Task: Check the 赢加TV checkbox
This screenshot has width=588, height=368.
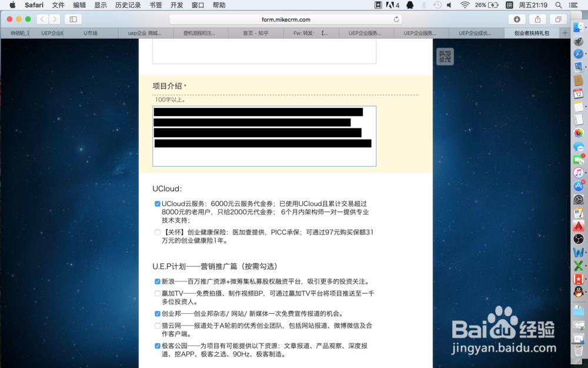Action: 158,294
